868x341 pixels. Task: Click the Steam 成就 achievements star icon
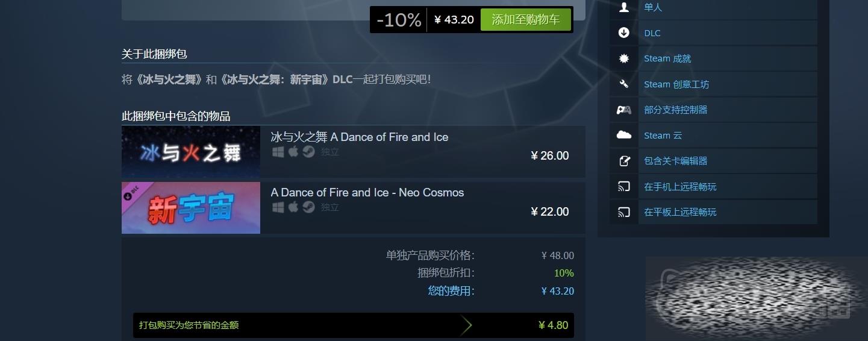tap(624, 58)
